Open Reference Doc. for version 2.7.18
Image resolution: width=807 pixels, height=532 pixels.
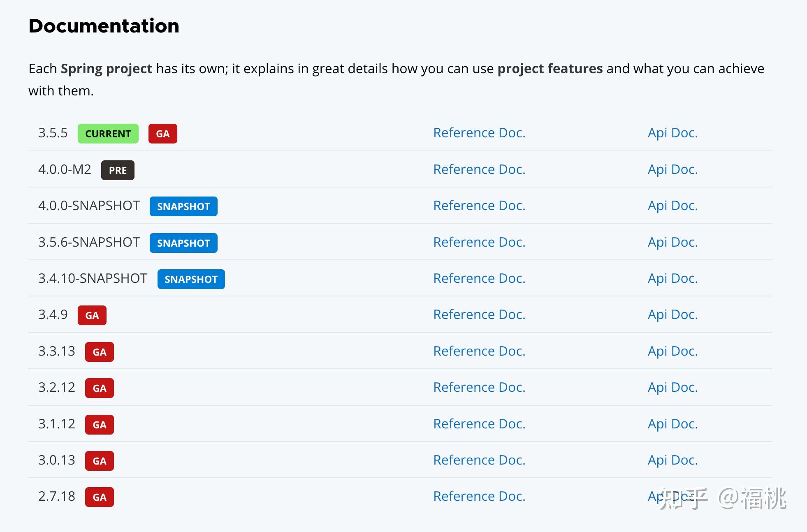pos(479,496)
